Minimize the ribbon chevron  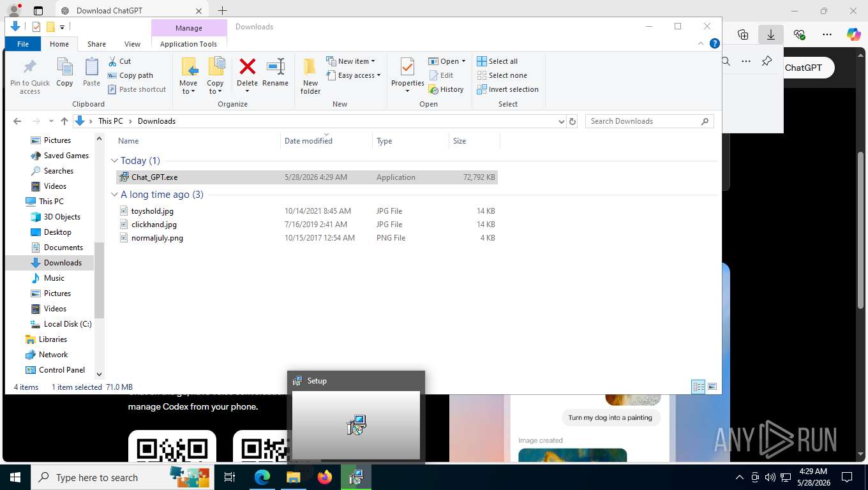pyautogui.click(x=701, y=43)
